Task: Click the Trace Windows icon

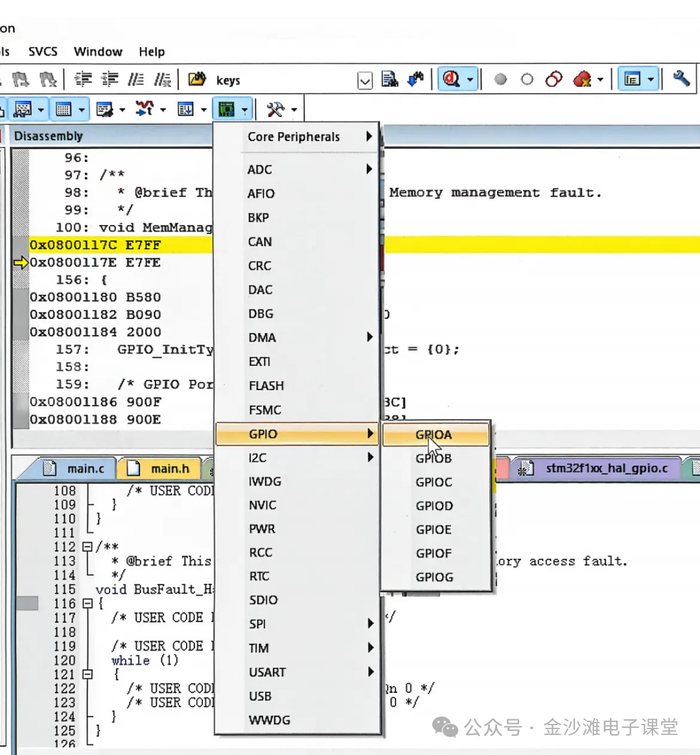Action: point(185,110)
